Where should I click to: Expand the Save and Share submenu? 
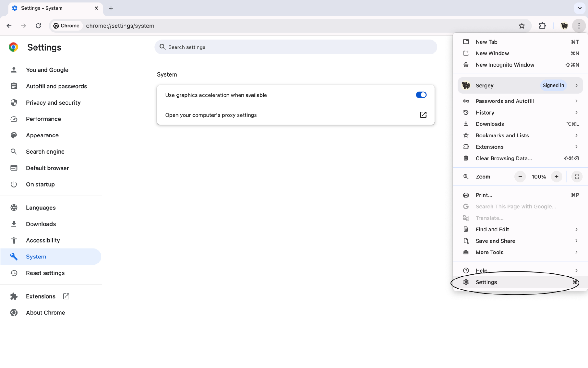click(x=520, y=241)
